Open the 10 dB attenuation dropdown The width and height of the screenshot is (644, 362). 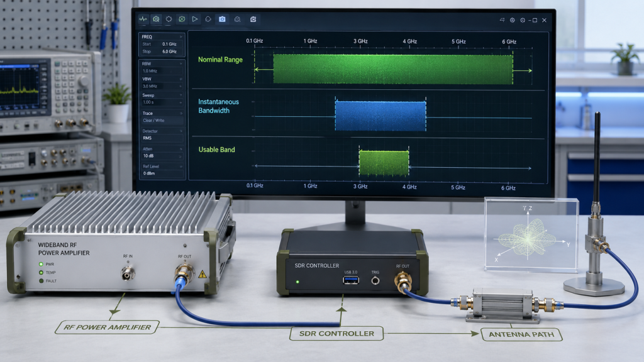162,156
